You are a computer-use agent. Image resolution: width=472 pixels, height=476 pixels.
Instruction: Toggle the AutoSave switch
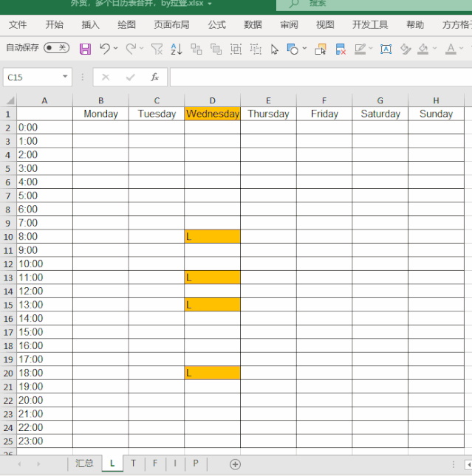point(57,48)
